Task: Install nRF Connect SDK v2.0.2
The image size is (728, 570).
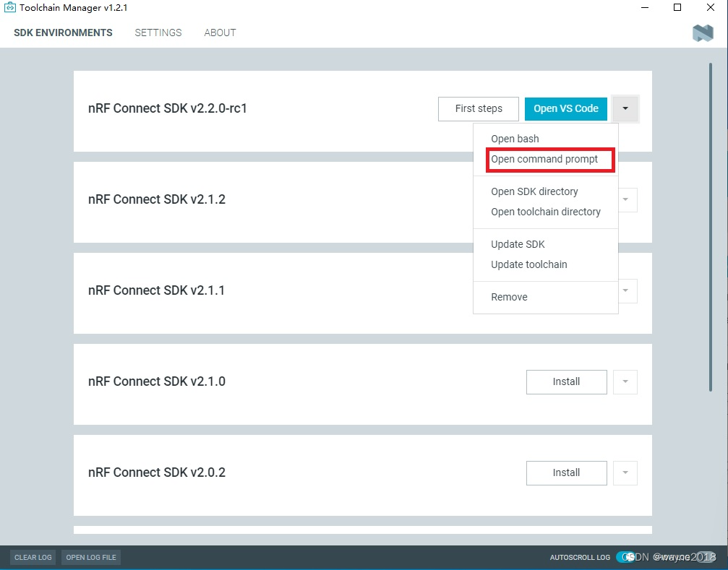Action: click(x=567, y=472)
